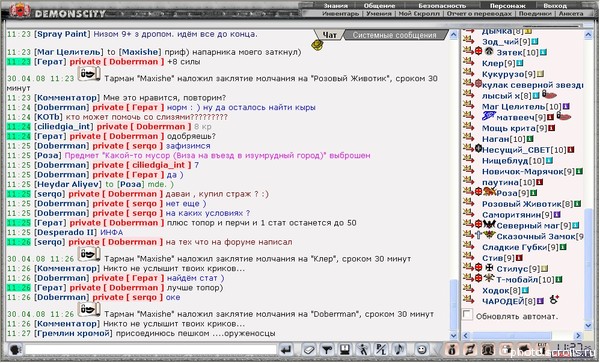The width and height of the screenshot is (600, 363).
Task: Click player list scroll down arrow
Action: [x=589, y=325]
